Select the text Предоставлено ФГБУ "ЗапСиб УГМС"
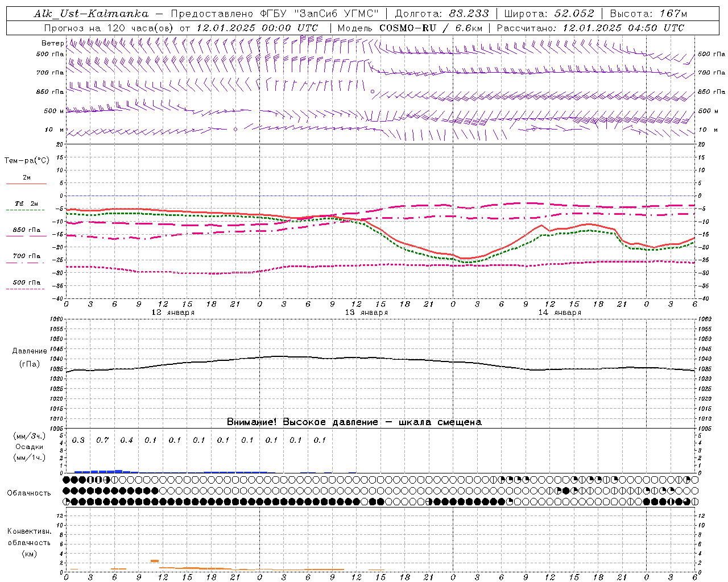 click(x=275, y=14)
